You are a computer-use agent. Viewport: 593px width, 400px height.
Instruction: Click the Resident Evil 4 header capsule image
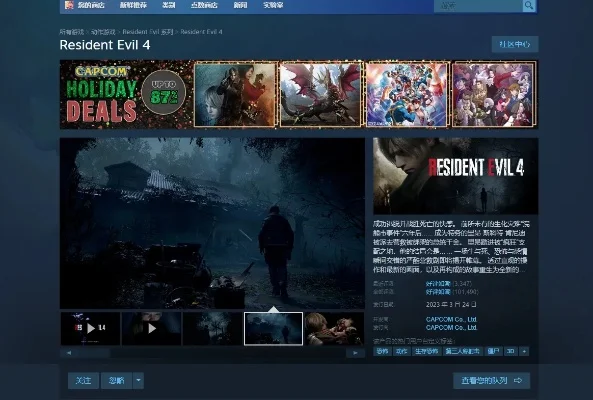coord(455,176)
